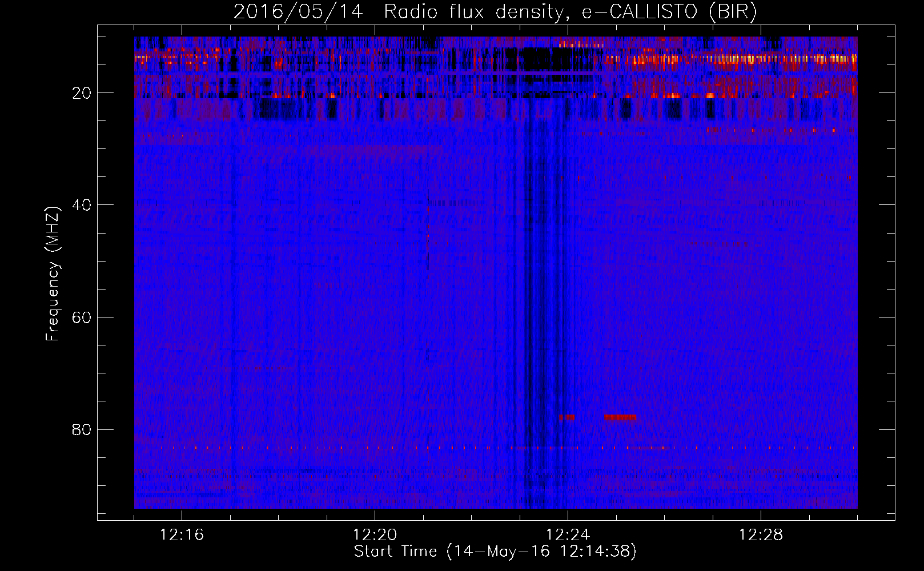
Task: Select the date "2016/05/14" in the title
Action: [298, 11]
